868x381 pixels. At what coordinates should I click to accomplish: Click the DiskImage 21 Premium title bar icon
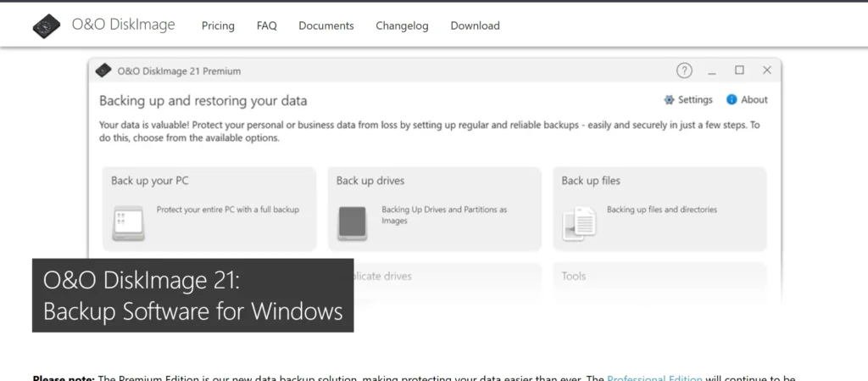click(x=104, y=70)
